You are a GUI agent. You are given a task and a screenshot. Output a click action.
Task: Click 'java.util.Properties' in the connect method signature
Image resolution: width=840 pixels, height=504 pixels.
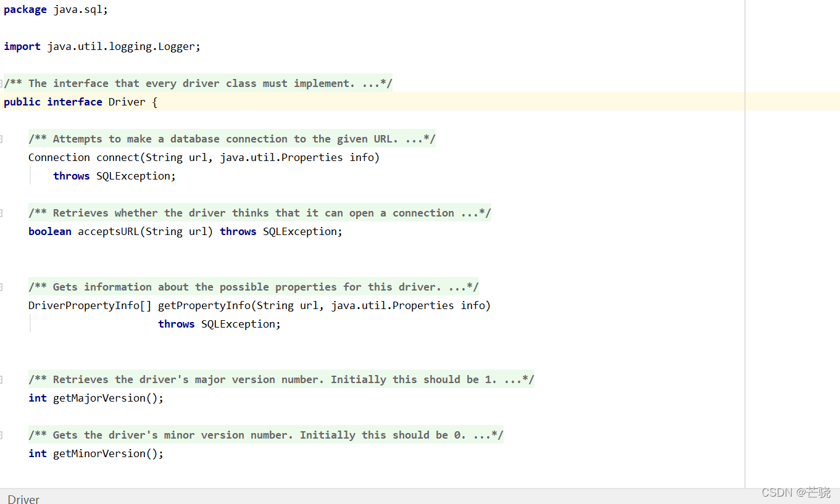point(281,157)
